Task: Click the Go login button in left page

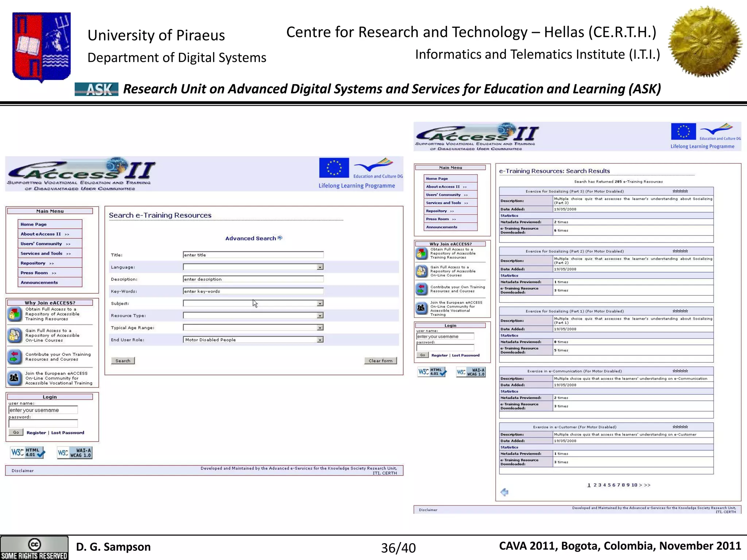Action: click(16, 432)
